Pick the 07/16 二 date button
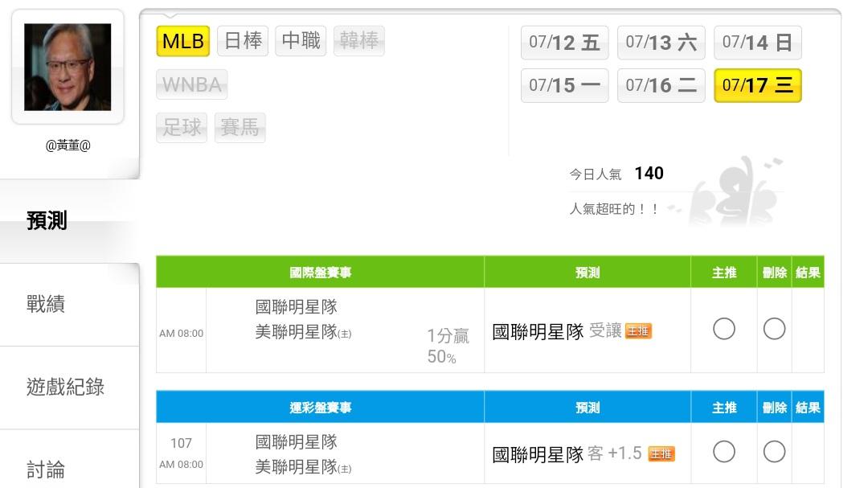868x488 pixels. [661, 86]
